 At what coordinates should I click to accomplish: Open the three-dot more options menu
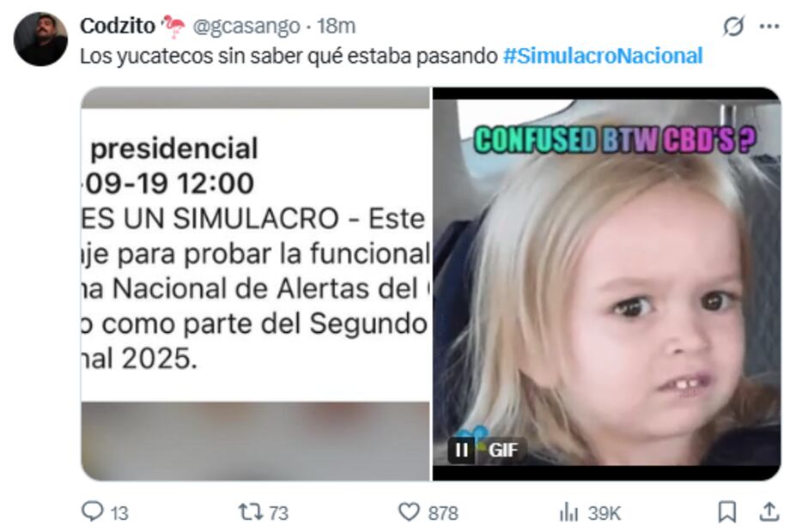click(769, 26)
